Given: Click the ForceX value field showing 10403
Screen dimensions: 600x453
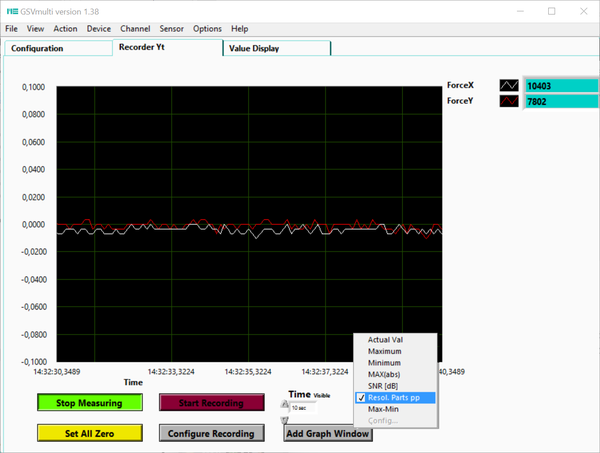Looking at the screenshot, I should tap(560, 87).
